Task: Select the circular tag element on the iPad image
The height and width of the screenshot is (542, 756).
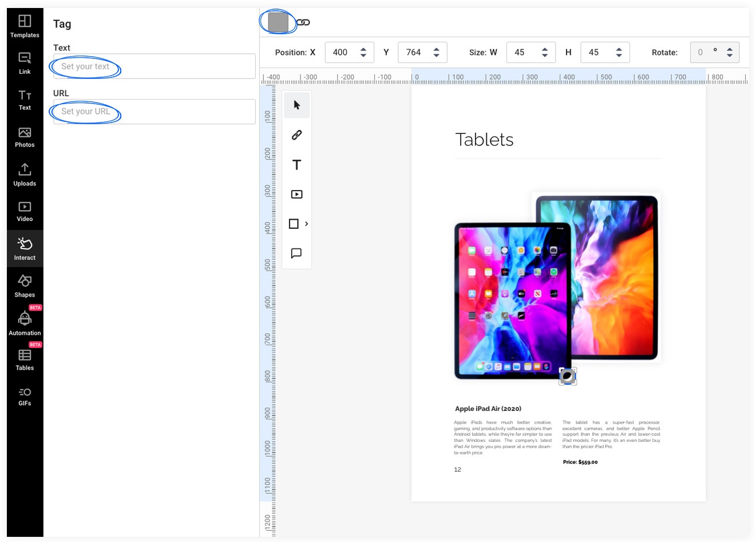Action: [x=568, y=376]
